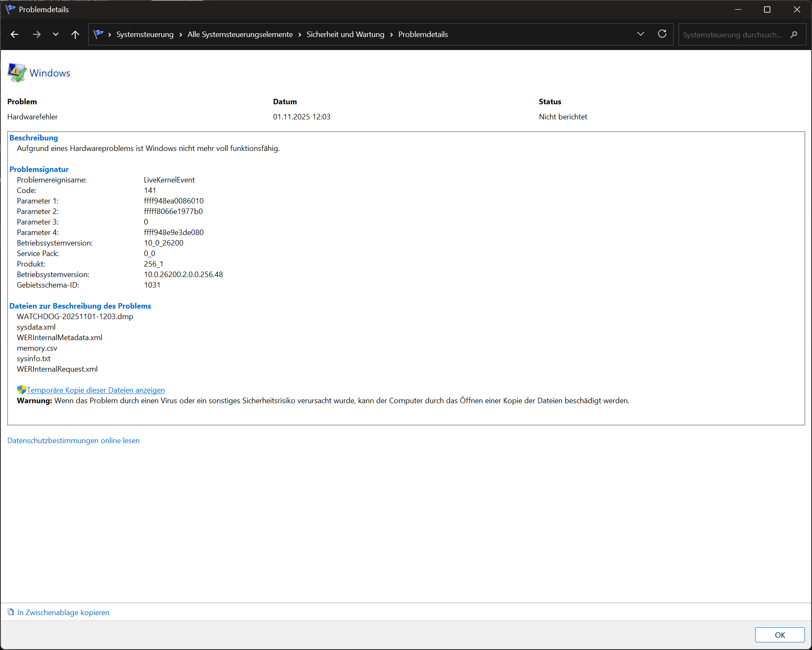The width and height of the screenshot is (812, 650).
Task: Click the Windows shield monitor icon
Action: (x=17, y=73)
